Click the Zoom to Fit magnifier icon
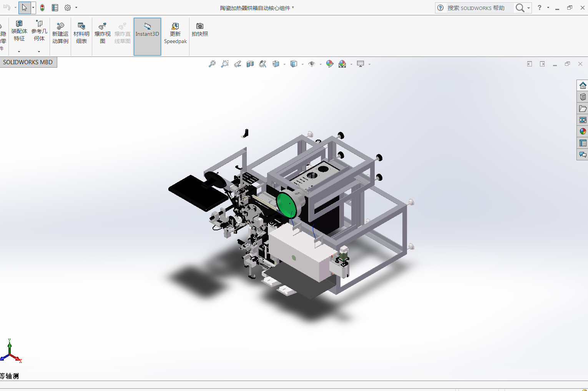 212,64
